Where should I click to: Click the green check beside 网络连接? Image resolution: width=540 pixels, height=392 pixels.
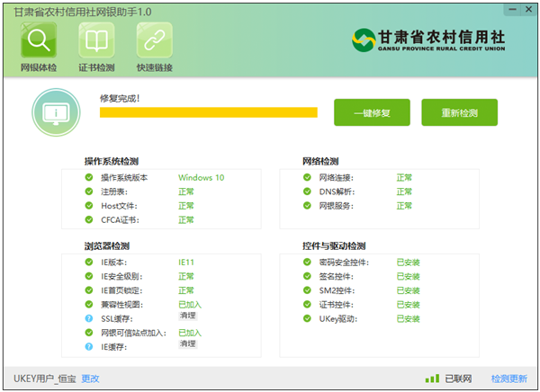pos(307,177)
